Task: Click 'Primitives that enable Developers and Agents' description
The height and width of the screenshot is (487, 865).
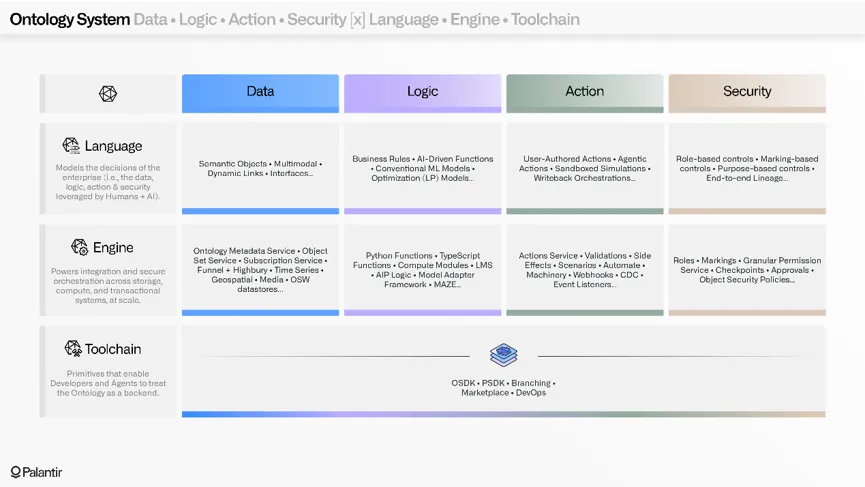Action: tap(108, 383)
